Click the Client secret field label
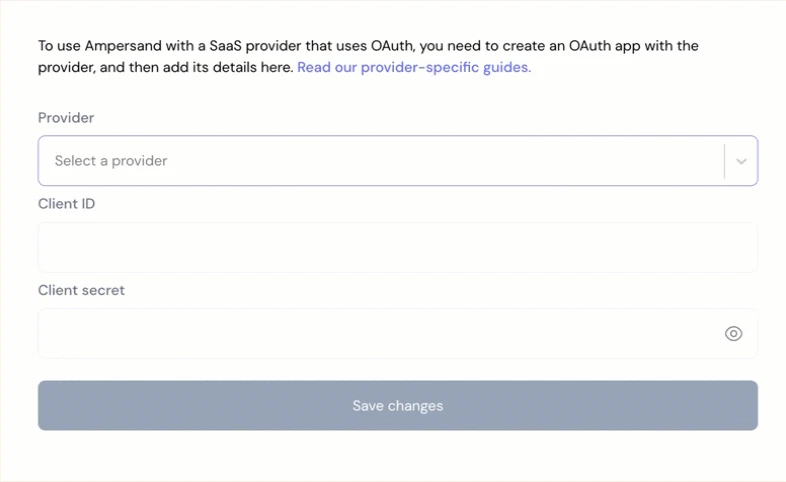 tap(81, 290)
